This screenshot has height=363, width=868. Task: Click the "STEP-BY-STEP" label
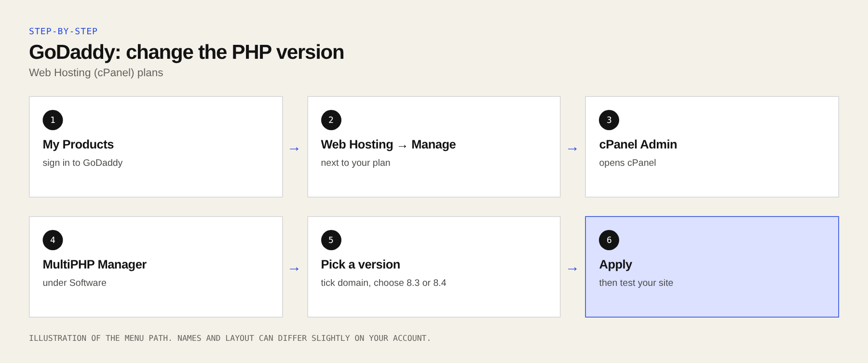coord(63,31)
